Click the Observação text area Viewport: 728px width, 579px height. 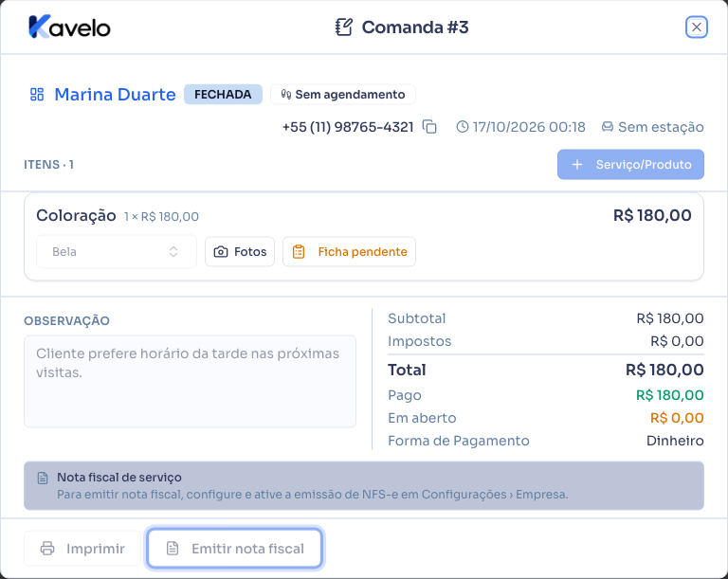190,381
